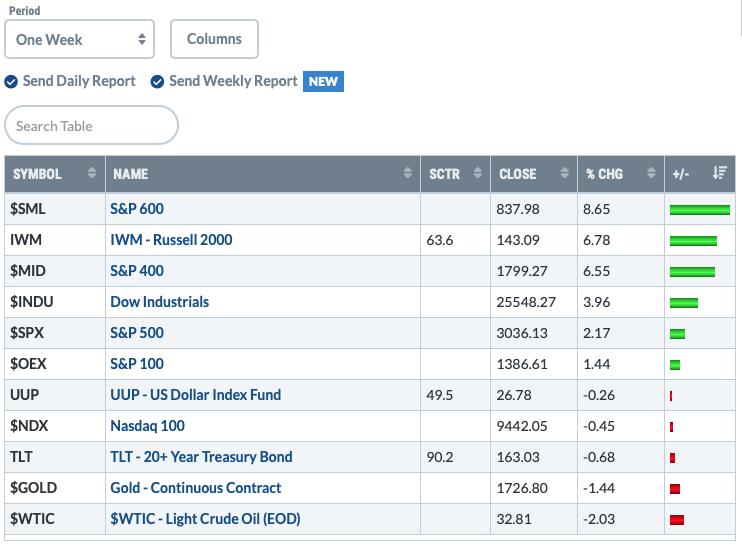Click the close value 837.98
This screenshot has height=546, width=742.
[518, 209]
